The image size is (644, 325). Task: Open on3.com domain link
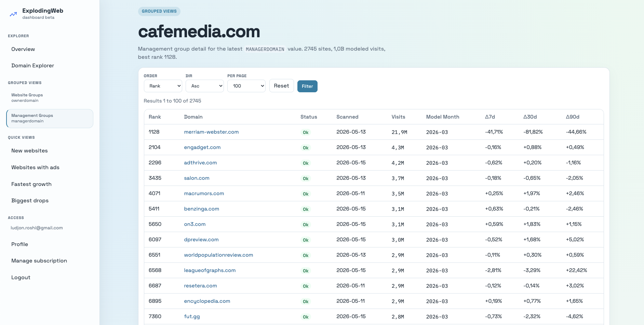(x=194, y=224)
